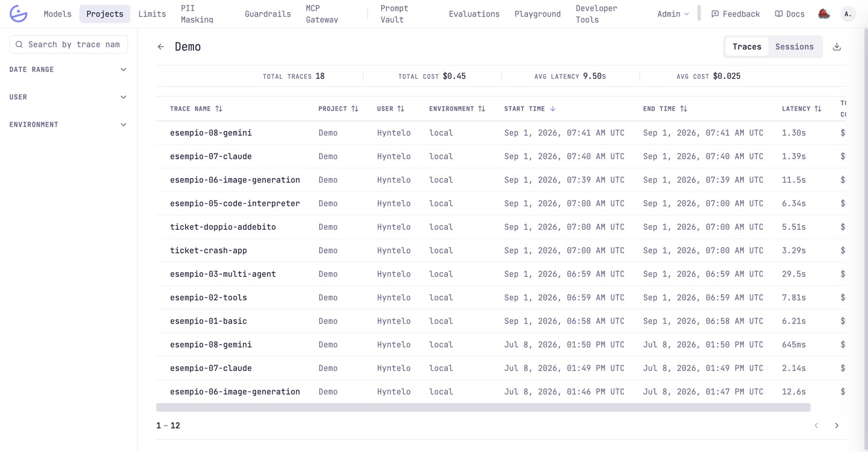868x452 pixels.
Task: Open PII Masking page
Action: pyautogui.click(x=197, y=14)
